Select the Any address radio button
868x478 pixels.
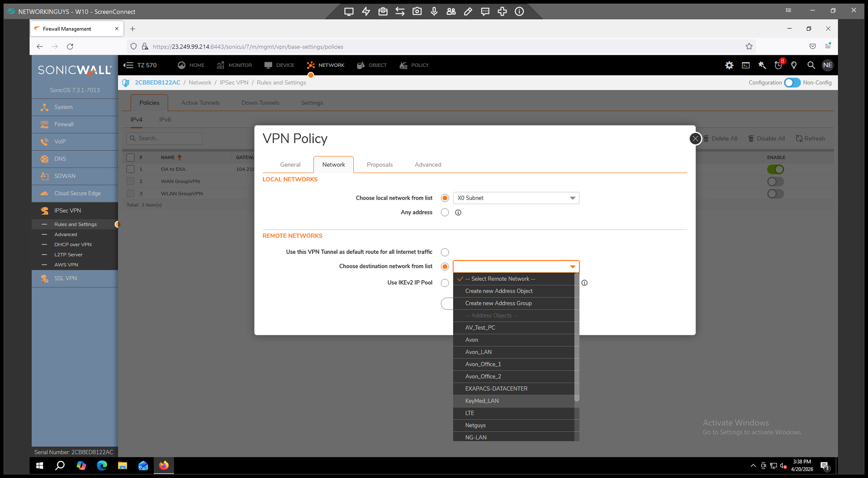click(445, 213)
